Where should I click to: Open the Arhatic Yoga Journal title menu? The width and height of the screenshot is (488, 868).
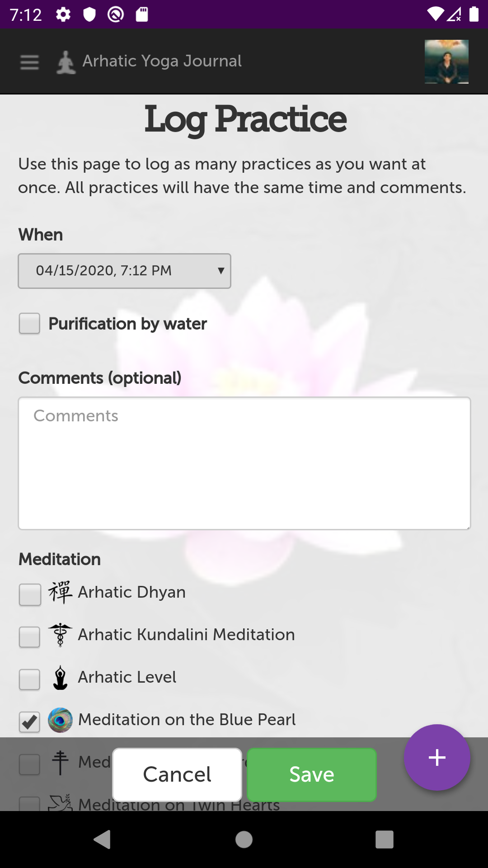coord(161,61)
